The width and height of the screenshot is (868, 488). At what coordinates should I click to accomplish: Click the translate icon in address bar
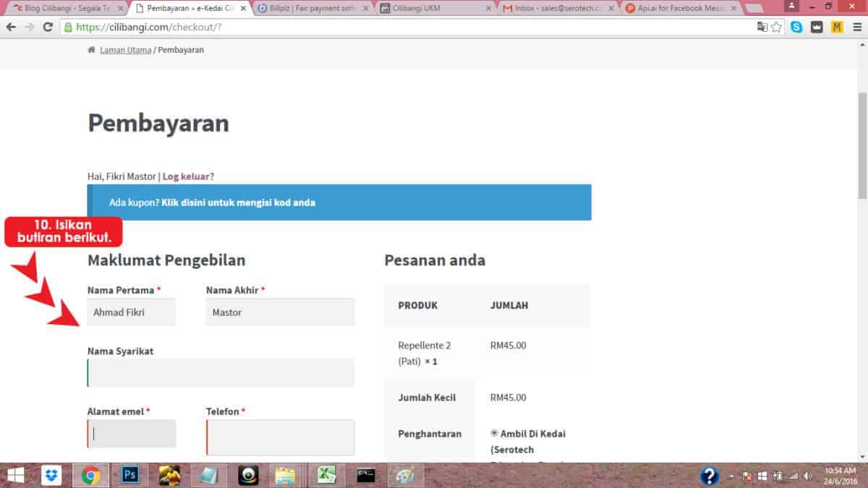(x=762, y=27)
